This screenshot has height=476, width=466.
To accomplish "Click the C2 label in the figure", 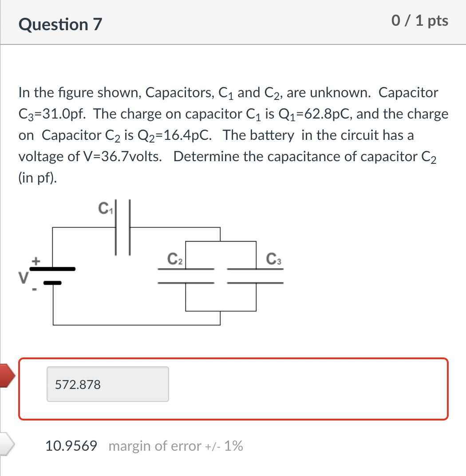I will (174, 258).
